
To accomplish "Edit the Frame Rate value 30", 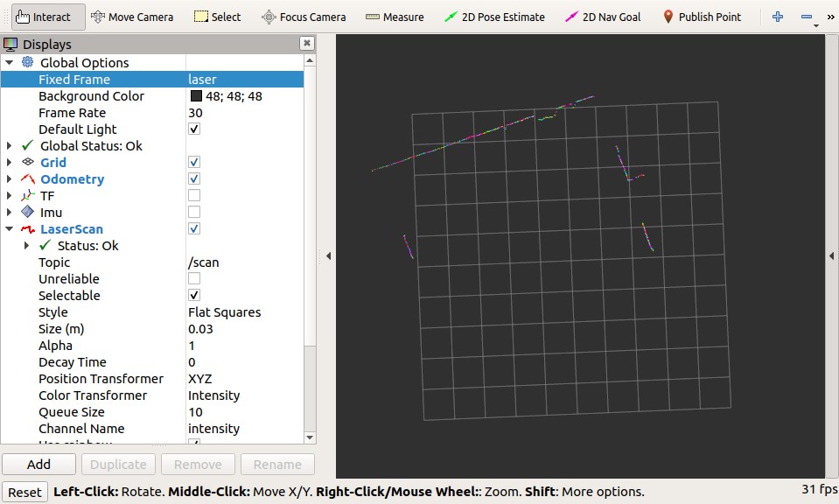I will 245,112.
